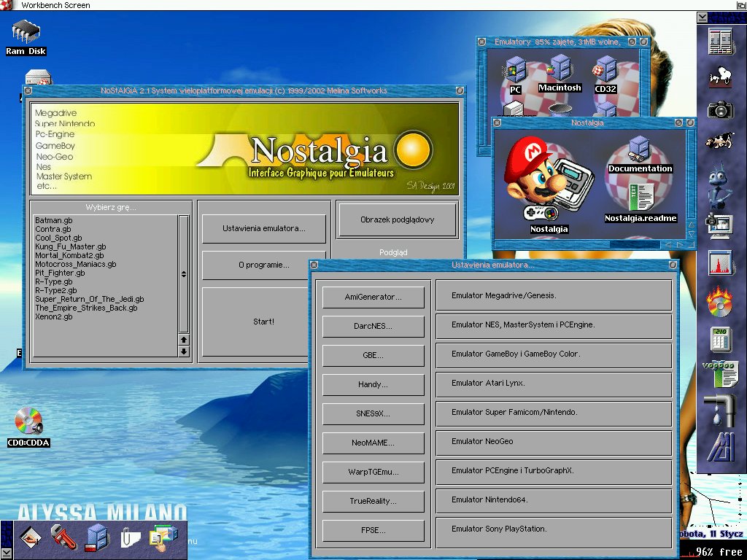Click the newspaper layout icon in right dock
The height and width of the screenshot is (560, 747).
click(x=720, y=42)
